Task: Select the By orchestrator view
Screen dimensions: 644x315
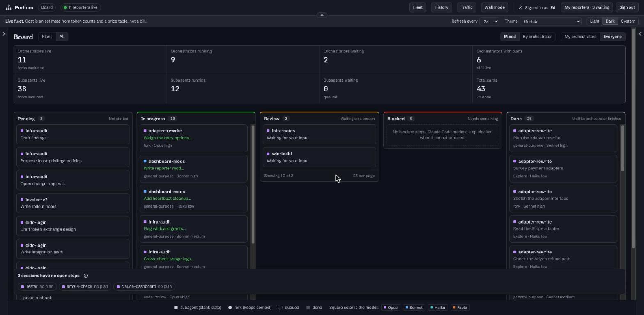Action: coord(537,37)
